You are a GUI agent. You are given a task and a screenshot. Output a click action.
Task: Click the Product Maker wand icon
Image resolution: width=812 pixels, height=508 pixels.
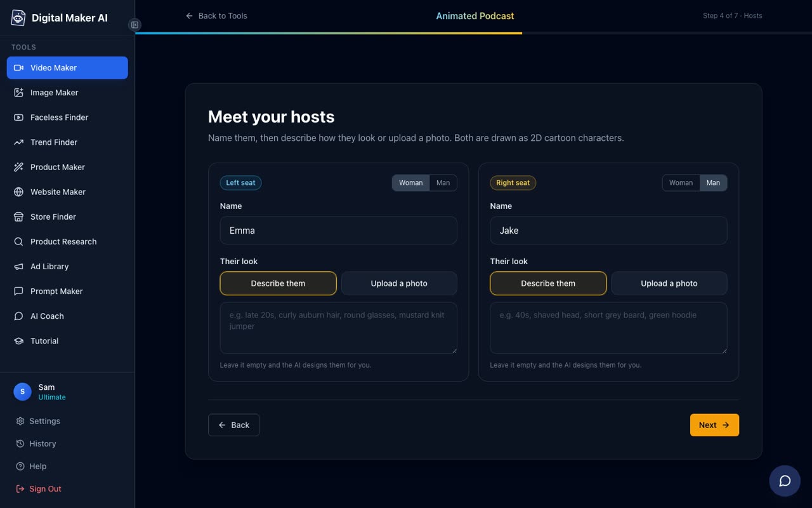[18, 167]
